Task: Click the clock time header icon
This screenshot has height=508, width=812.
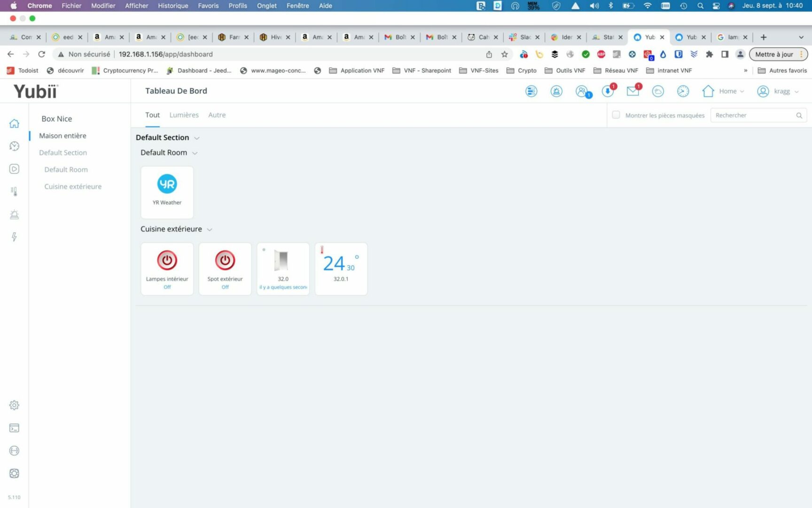Action: [x=683, y=91]
